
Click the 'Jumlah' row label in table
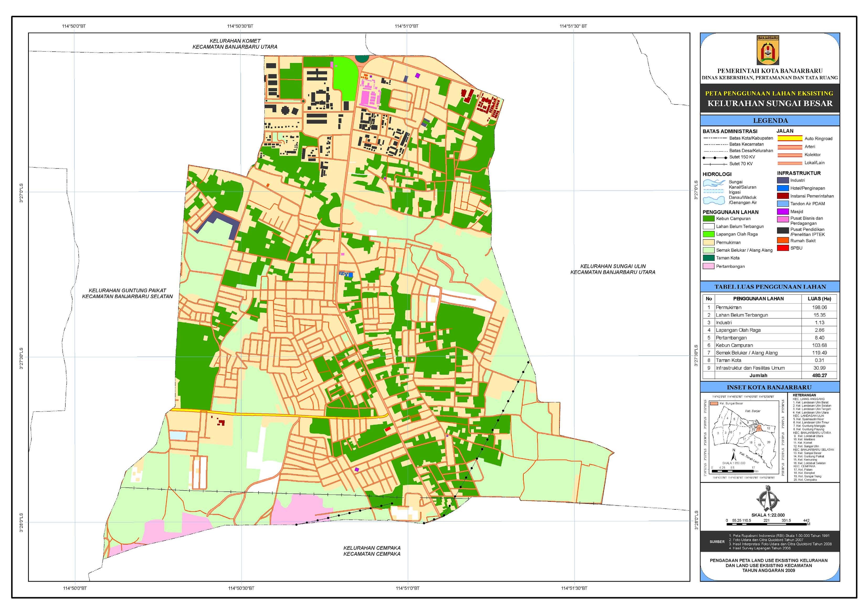click(x=758, y=375)
